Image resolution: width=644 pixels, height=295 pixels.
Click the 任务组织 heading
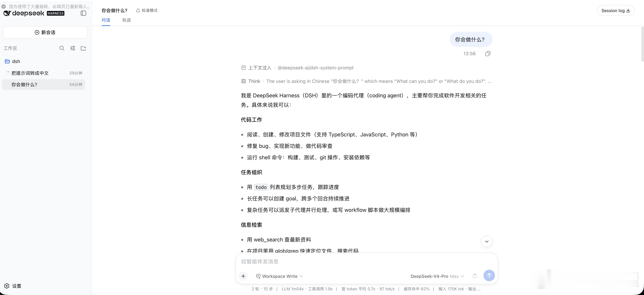click(251, 172)
